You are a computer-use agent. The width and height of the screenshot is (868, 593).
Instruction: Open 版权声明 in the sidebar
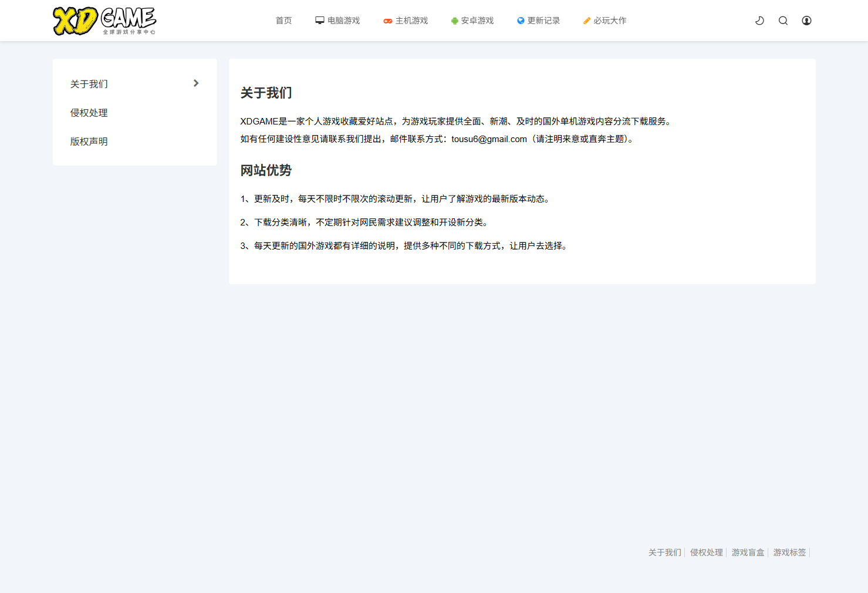[x=89, y=141]
